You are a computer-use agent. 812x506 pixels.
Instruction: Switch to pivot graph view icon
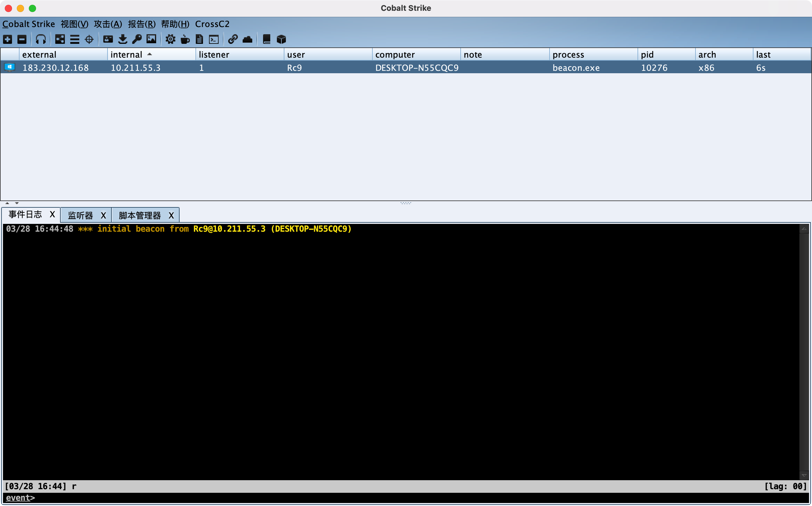[x=60, y=40]
